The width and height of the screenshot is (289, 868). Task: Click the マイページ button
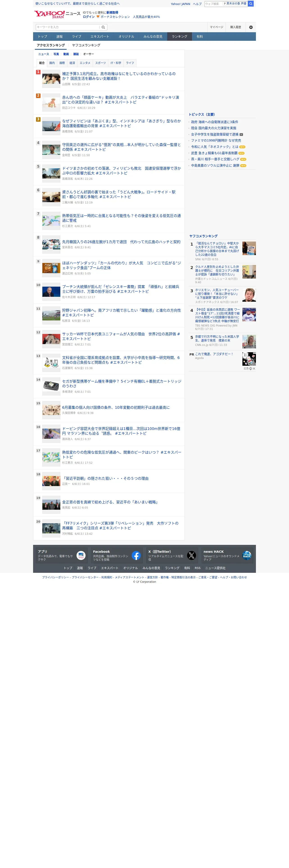[x=216, y=27]
